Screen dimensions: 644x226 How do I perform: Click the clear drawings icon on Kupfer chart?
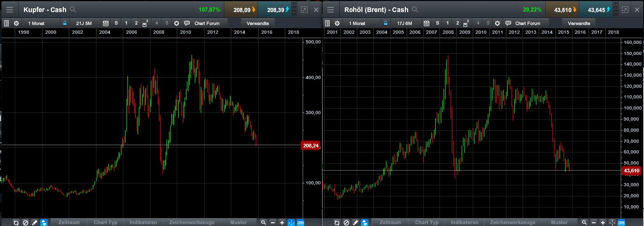(25, 222)
